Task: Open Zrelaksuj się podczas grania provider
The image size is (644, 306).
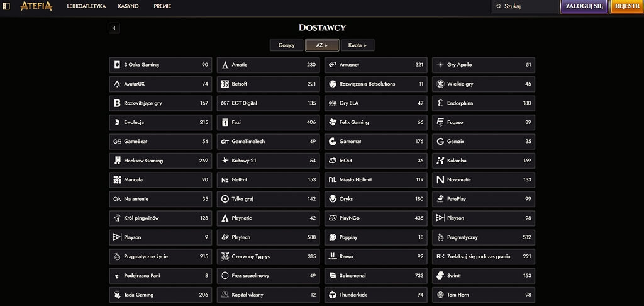Action: pyautogui.click(x=484, y=257)
